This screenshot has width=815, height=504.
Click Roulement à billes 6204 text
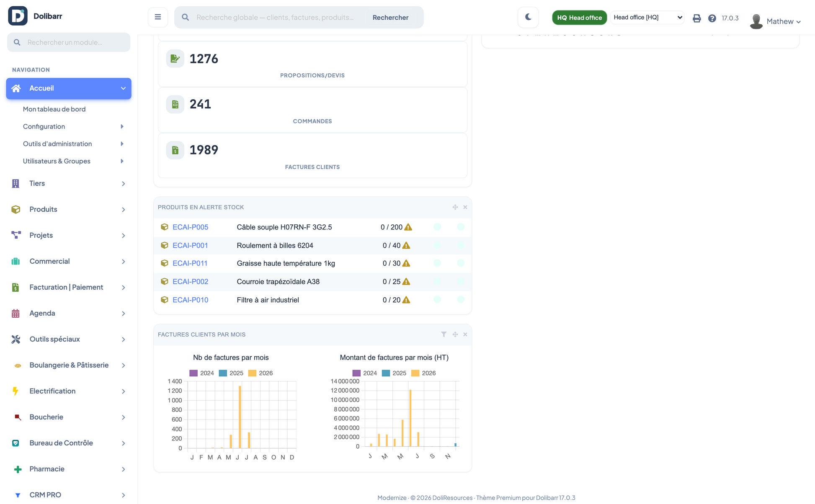[x=275, y=245]
